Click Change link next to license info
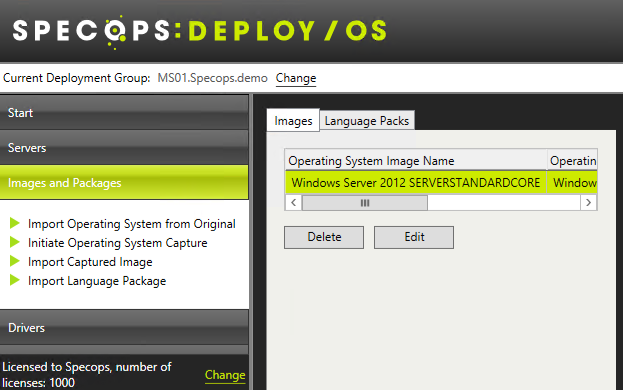 pyautogui.click(x=225, y=375)
